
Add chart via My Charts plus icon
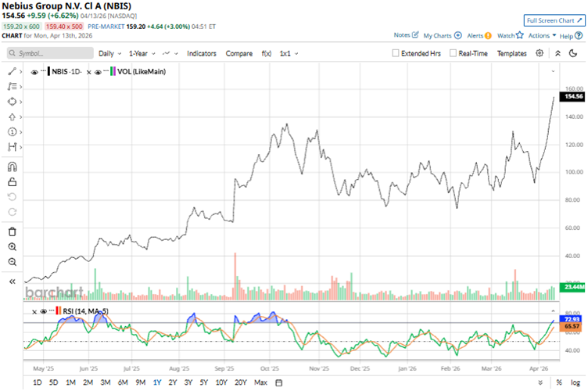coord(458,35)
